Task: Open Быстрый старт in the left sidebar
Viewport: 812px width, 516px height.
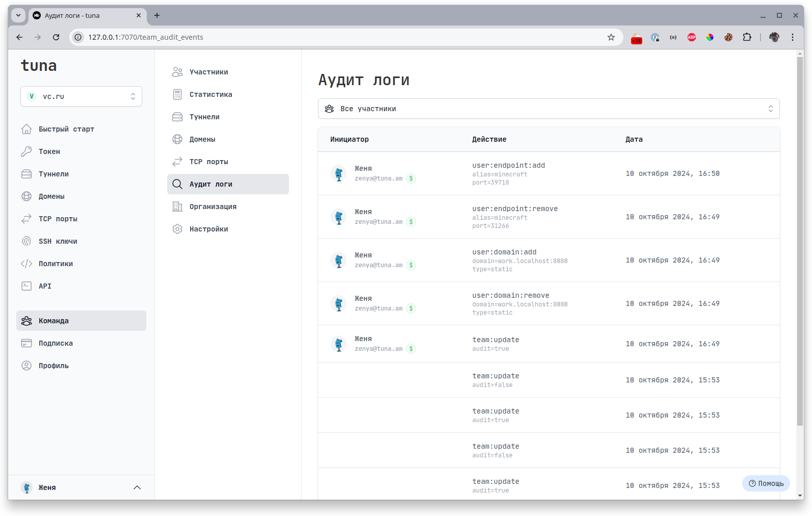Action: [66, 129]
